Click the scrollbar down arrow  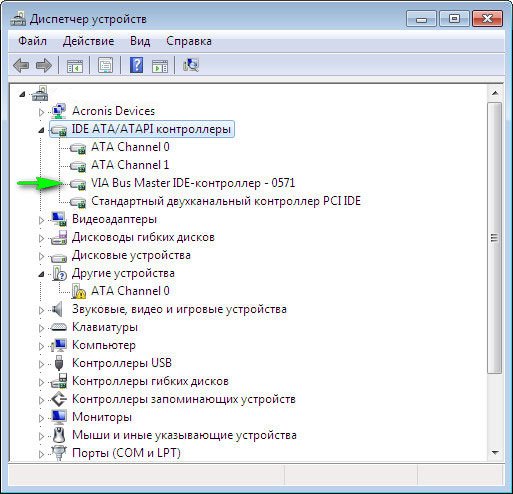coord(495,453)
